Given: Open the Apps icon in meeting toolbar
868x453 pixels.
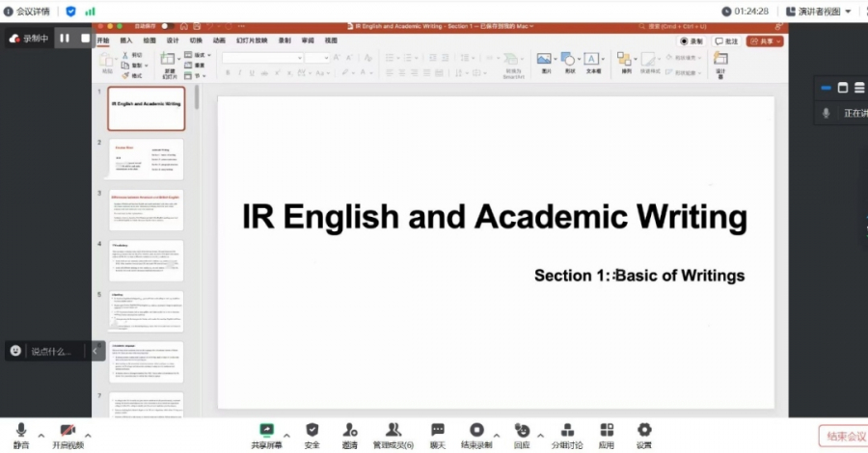Looking at the screenshot, I should [606, 430].
